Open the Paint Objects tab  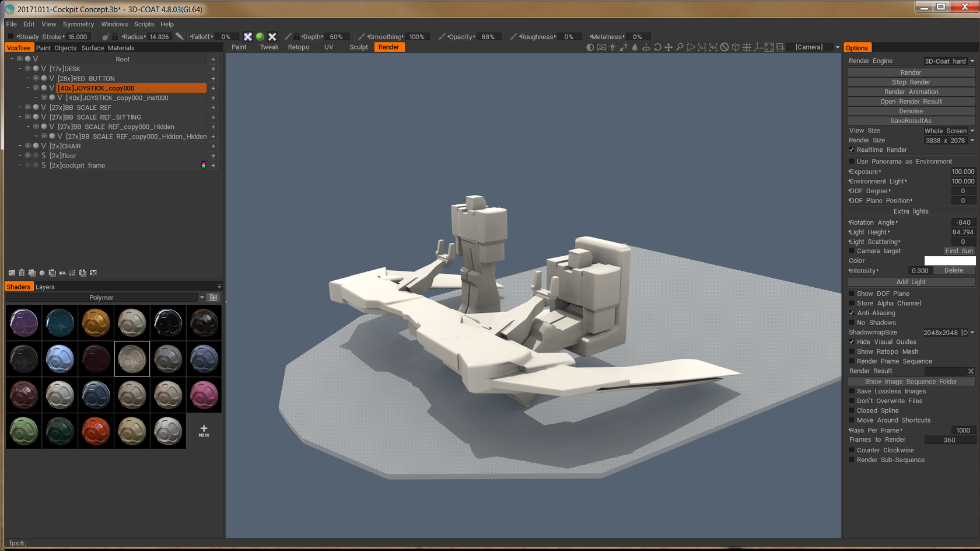[56, 48]
